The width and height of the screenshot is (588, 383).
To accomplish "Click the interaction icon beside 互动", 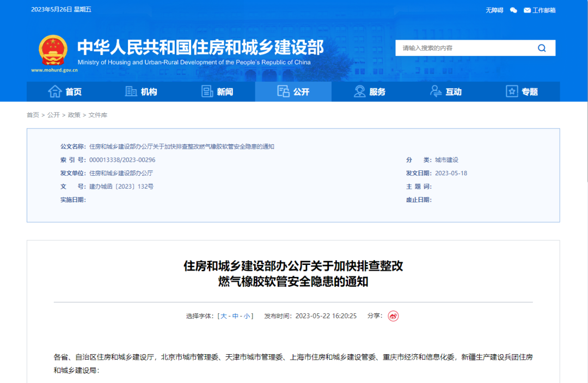I will pos(436,91).
